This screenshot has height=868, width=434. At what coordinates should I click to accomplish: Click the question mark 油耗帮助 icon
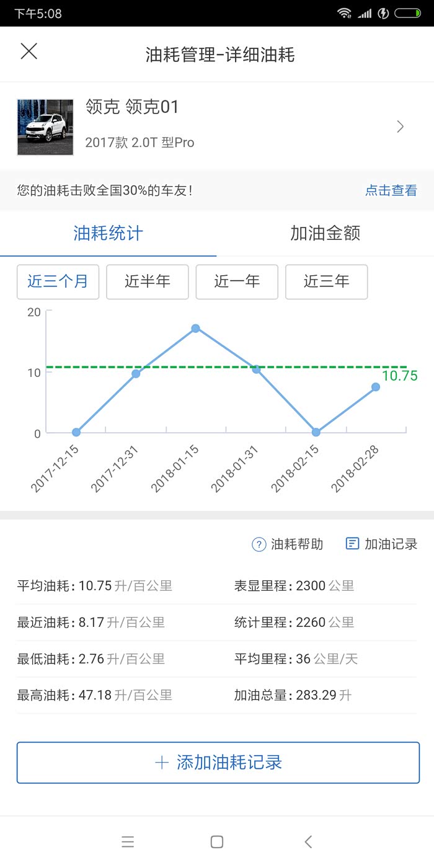259,544
